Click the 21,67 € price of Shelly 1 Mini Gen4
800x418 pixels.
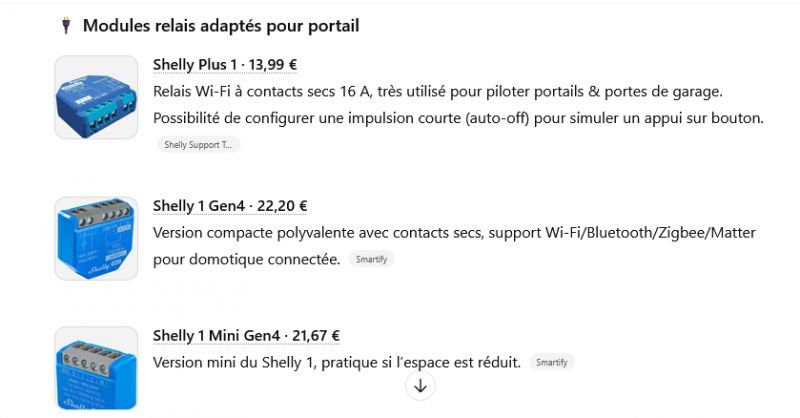click(x=315, y=335)
